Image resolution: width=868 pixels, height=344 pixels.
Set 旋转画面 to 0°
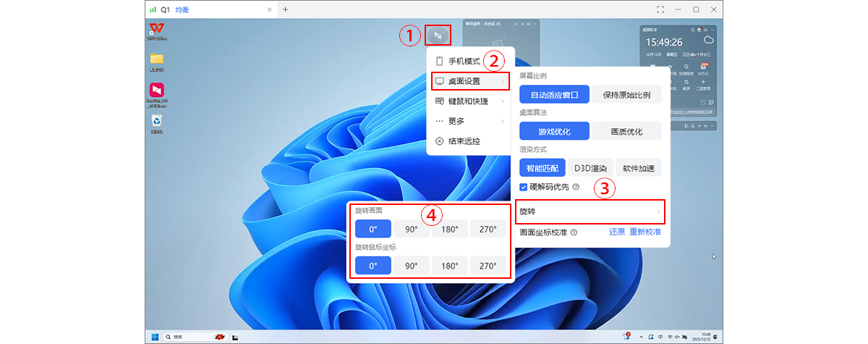coord(373,229)
